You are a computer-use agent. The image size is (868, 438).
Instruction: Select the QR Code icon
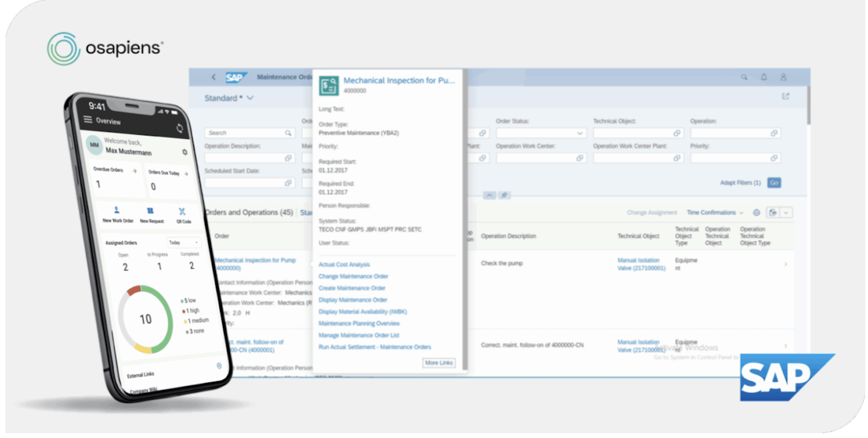pos(182,212)
